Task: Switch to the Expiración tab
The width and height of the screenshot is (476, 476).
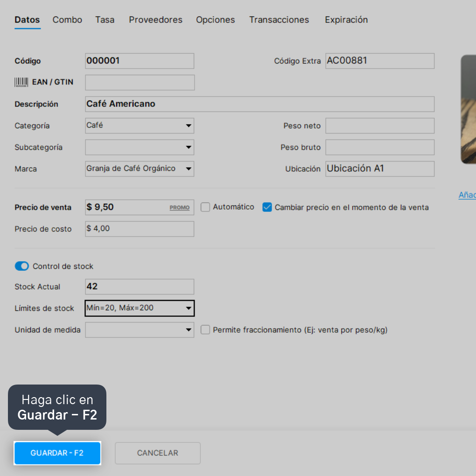Action: 346,20
